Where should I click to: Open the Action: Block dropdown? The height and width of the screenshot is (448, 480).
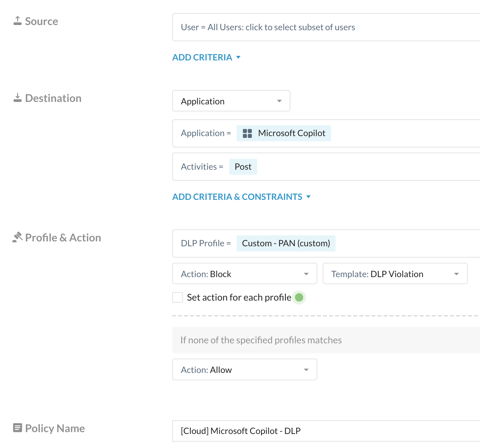tap(245, 273)
